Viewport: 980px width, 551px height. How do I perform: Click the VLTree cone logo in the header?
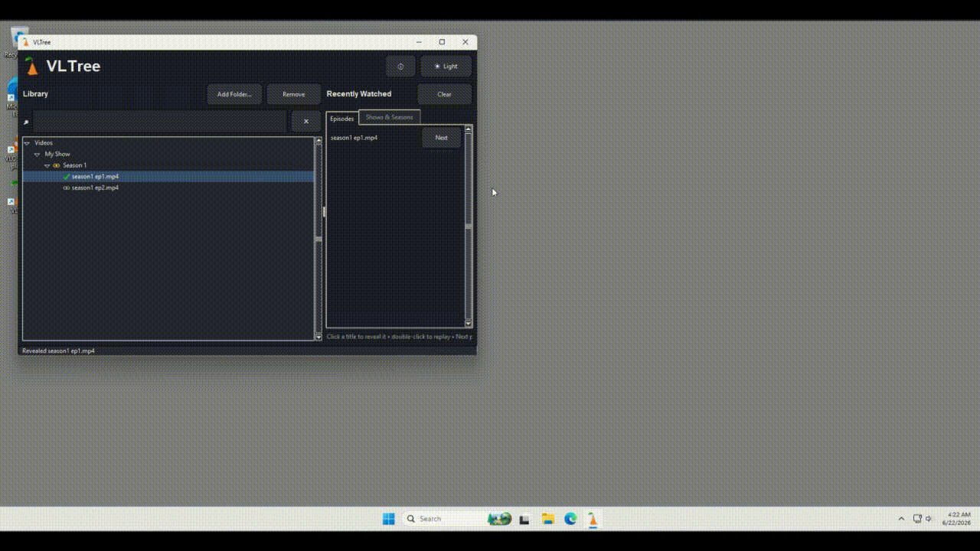click(x=31, y=66)
